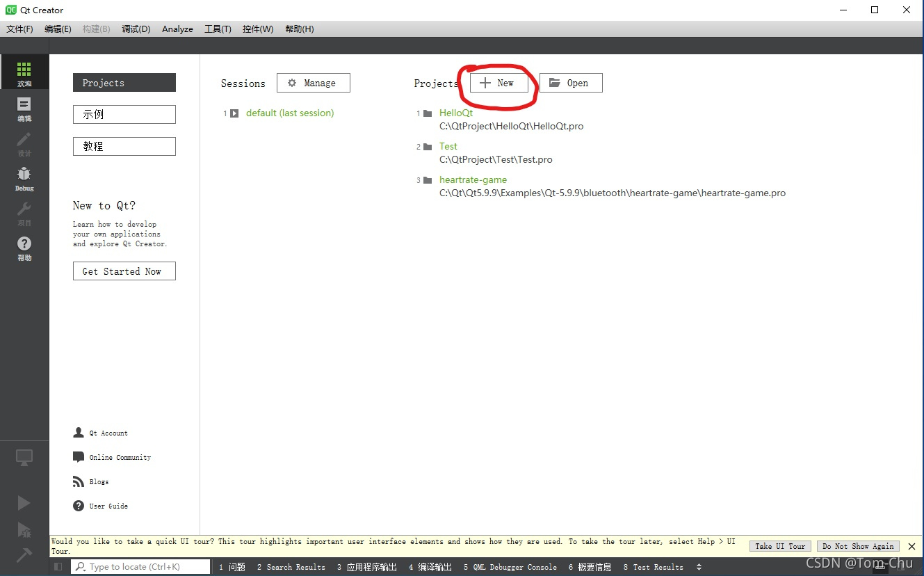Click the Do Not Show Again button
The image size is (924, 576).
point(858,546)
